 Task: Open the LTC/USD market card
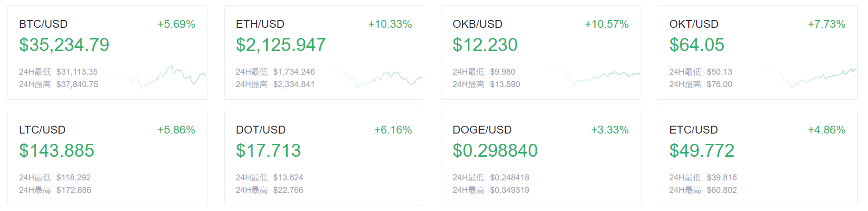[x=107, y=158]
